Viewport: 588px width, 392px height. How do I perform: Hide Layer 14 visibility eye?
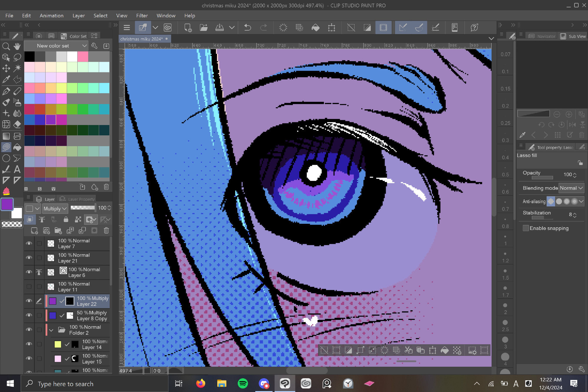tap(29, 344)
